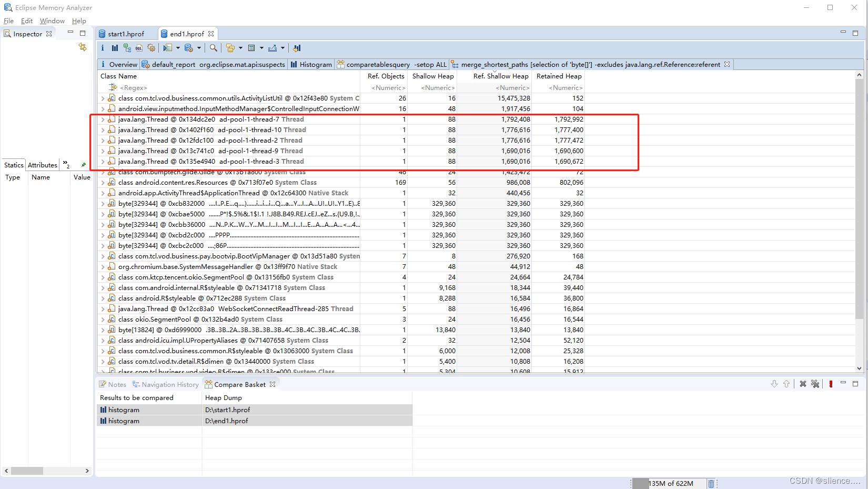Click the group result by icon
Screen dimensions: 868x489
point(230,48)
